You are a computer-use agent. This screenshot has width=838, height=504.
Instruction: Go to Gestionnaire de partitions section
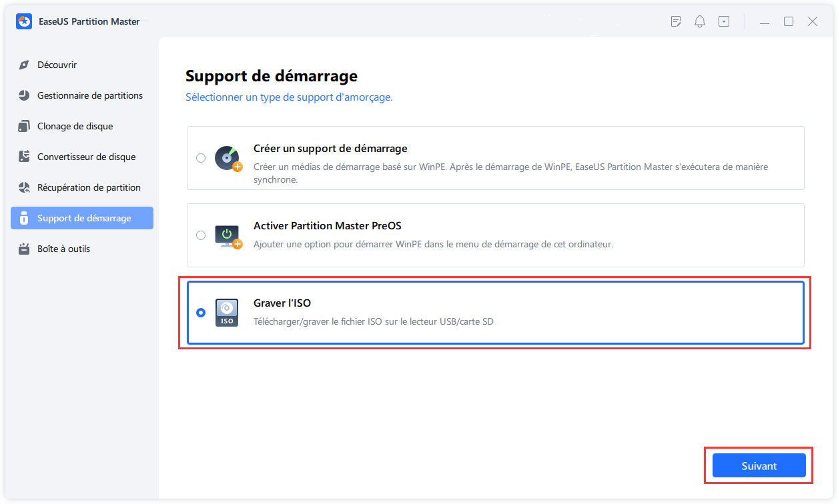click(x=89, y=95)
